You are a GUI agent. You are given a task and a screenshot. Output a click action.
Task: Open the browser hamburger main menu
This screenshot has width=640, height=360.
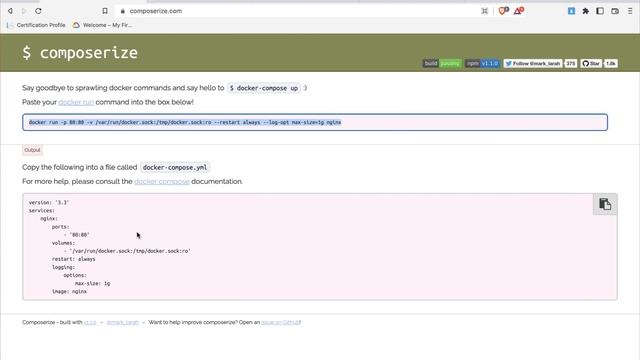[630, 11]
